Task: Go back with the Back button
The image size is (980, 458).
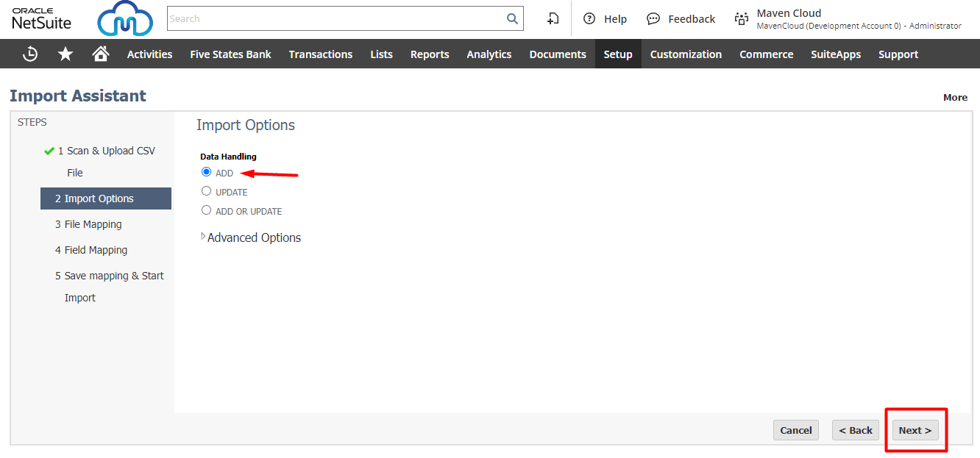Action: point(855,430)
